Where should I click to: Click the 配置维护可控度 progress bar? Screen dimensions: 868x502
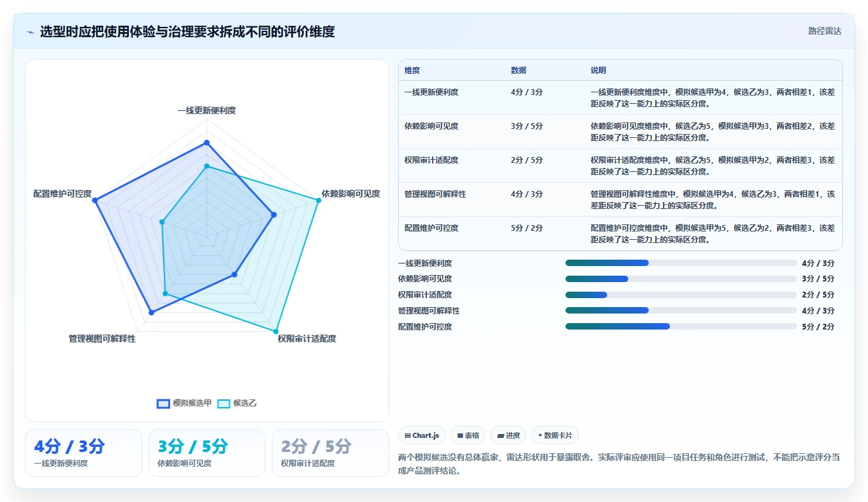pos(681,326)
